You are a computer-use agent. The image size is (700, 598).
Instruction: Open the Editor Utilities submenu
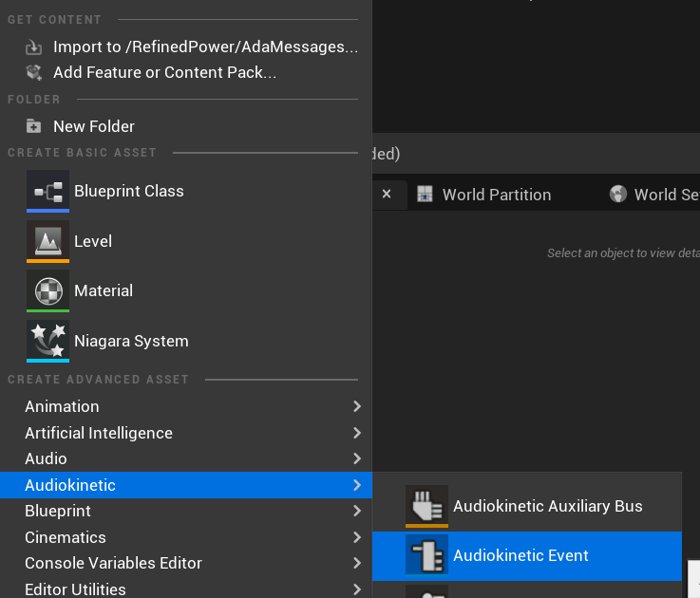click(186, 589)
